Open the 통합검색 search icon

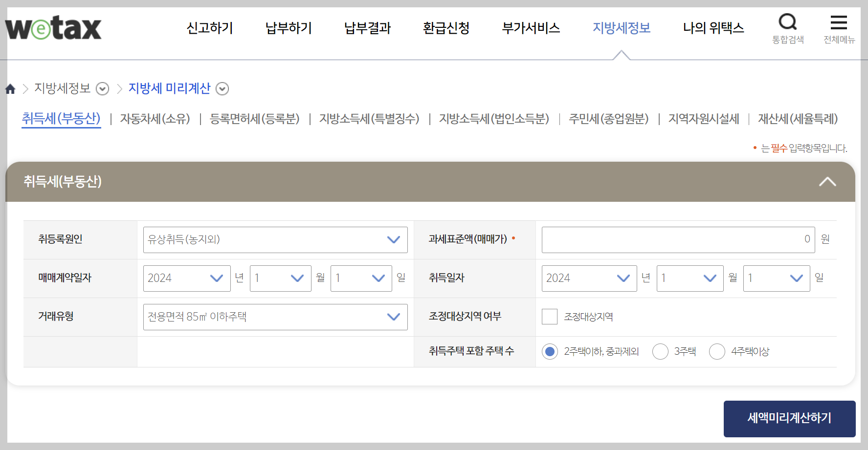pos(788,29)
